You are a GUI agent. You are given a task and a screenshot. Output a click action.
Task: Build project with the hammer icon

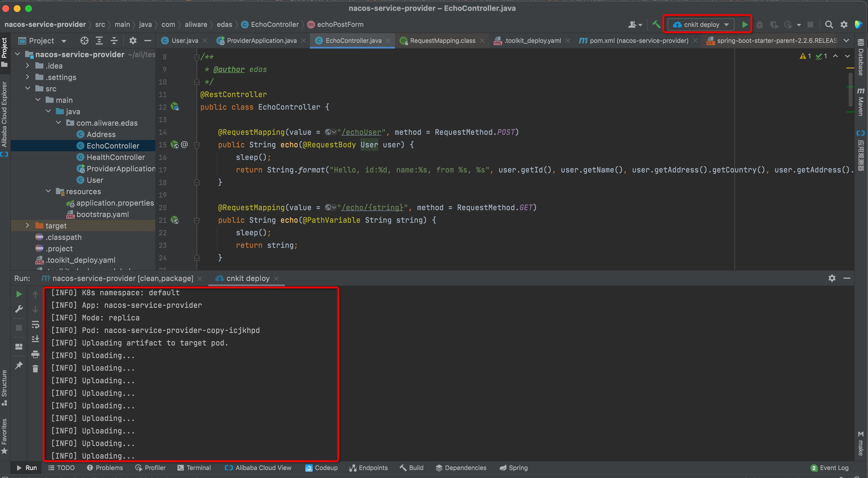coord(656,24)
